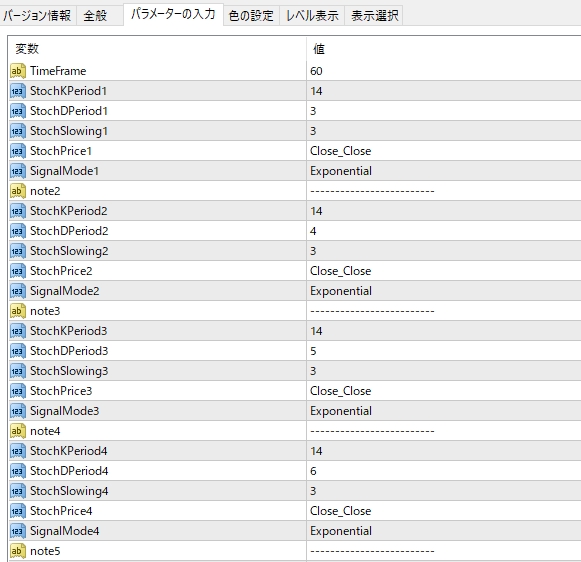This screenshot has height=562, width=581.
Task: Click the ab icon beside note5
Action: tap(18, 551)
